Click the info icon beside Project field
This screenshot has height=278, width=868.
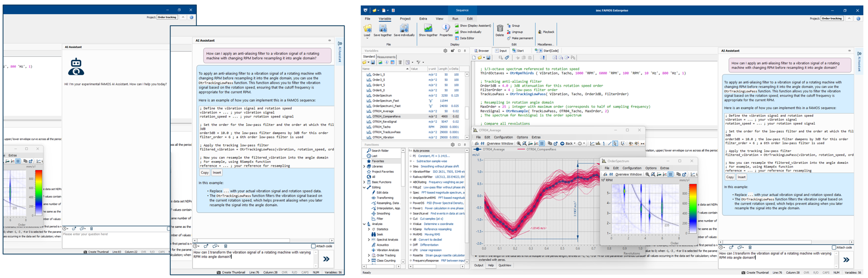858,18
